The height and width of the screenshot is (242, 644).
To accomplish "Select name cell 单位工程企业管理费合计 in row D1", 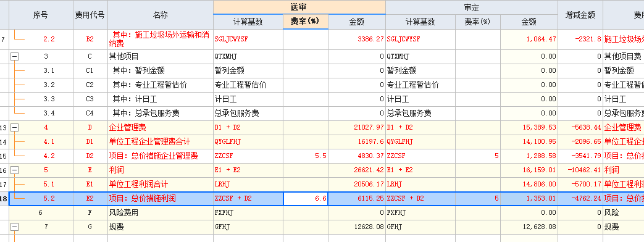I will tap(161, 142).
